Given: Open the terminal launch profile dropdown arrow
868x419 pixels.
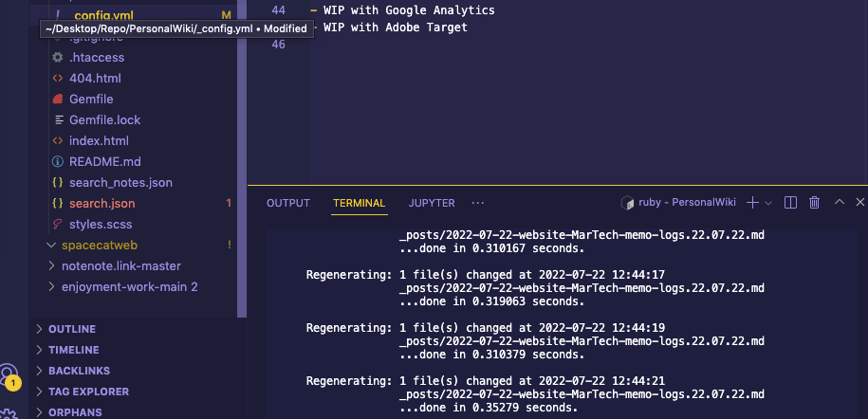Looking at the screenshot, I should tap(768, 203).
